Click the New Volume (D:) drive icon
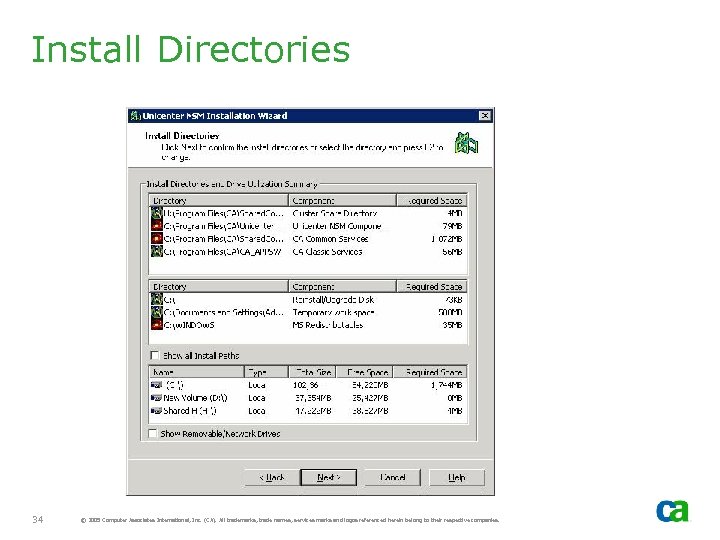This screenshot has height=540, width=720. (157, 398)
